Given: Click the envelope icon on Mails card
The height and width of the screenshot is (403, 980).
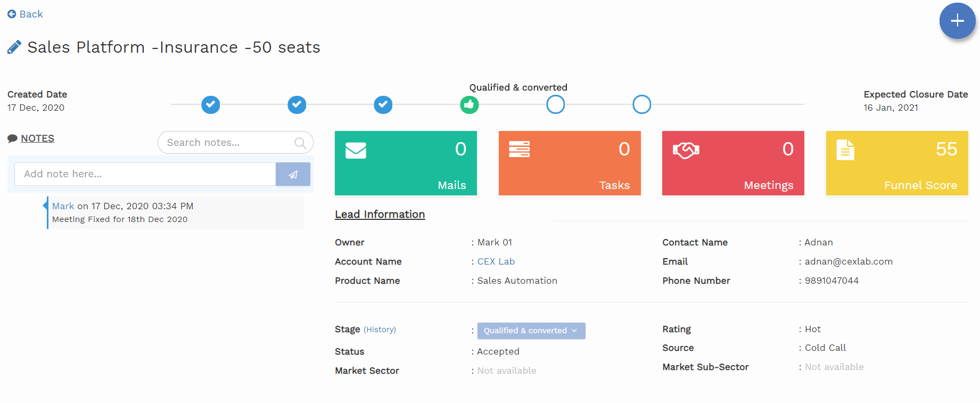Looking at the screenshot, I should (356, 150).
